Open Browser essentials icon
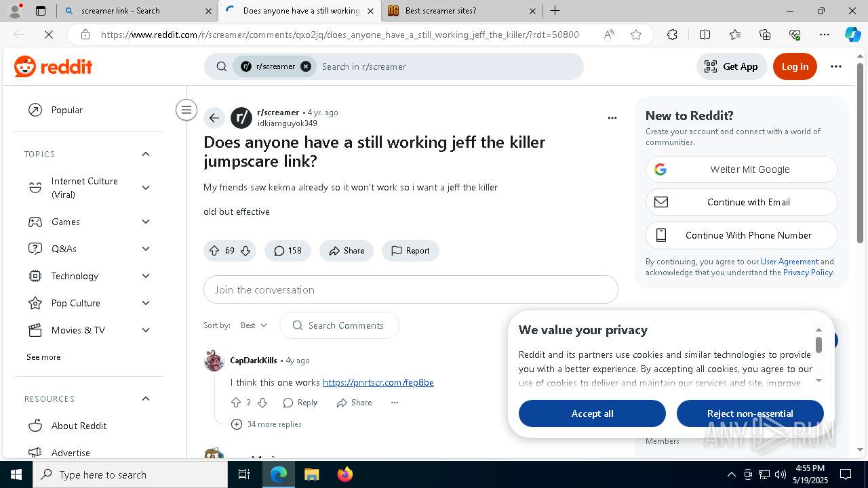 [x=795, y=35]
